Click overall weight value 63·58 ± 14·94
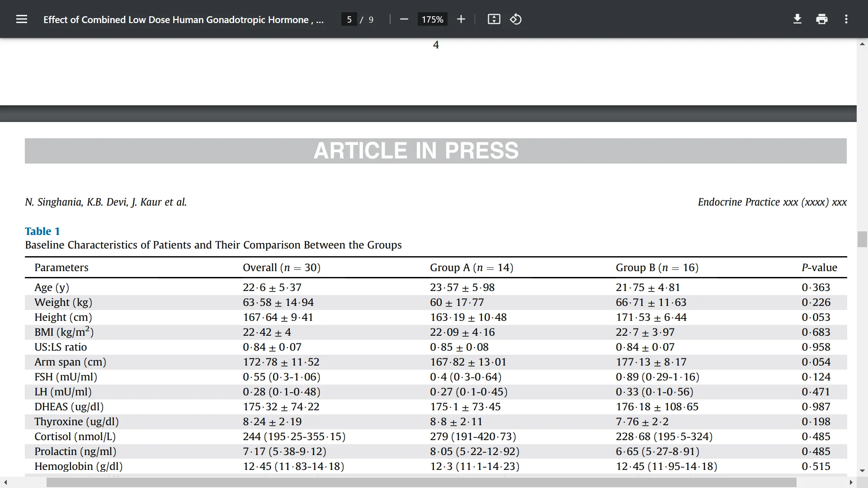Screen dimensions: 868x488 coord(278,302)
